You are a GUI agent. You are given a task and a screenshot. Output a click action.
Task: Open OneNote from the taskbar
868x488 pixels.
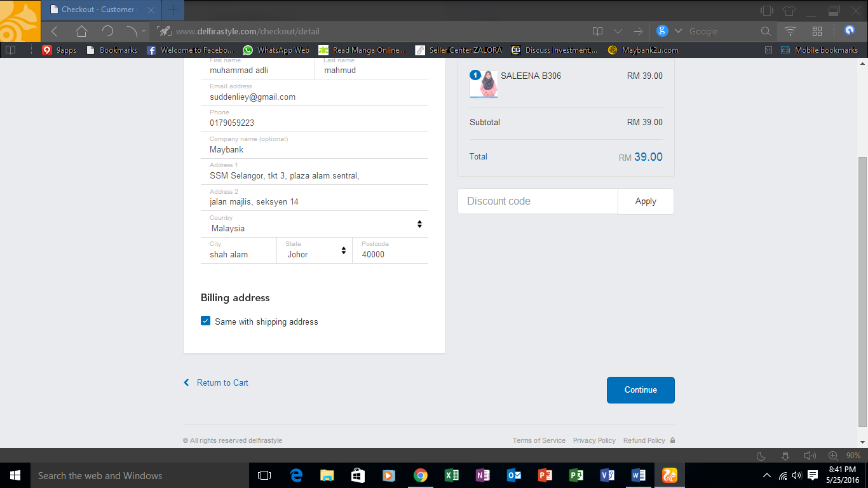point(482,475)
